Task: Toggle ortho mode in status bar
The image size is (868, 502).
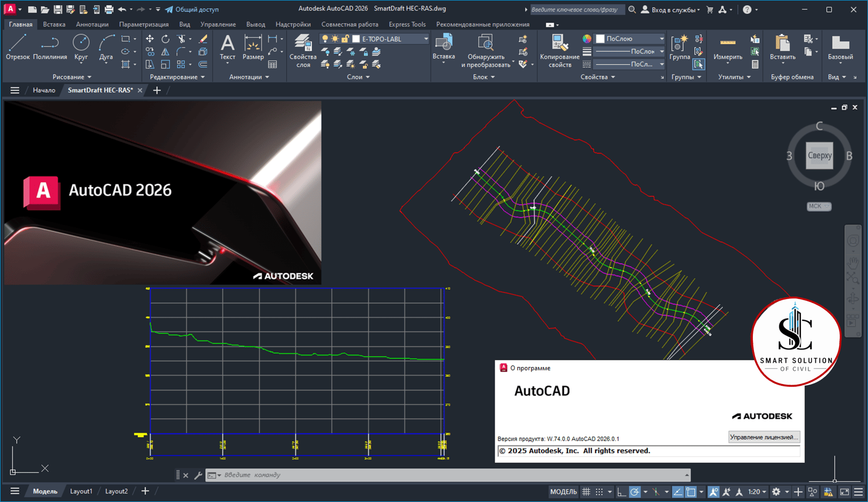Action: 621,492
